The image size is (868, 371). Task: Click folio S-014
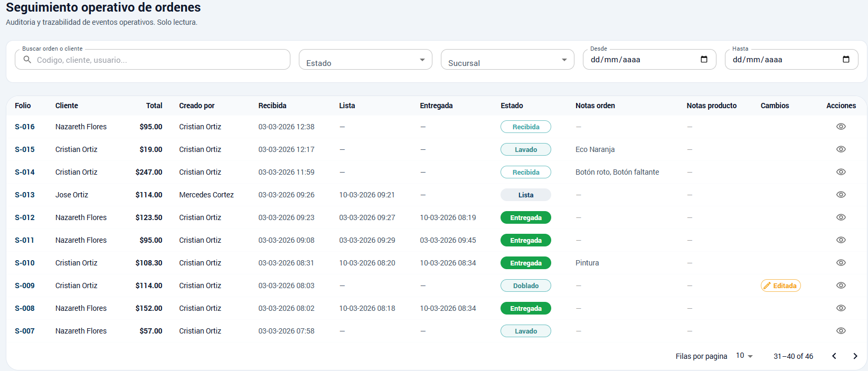(25, 172)
